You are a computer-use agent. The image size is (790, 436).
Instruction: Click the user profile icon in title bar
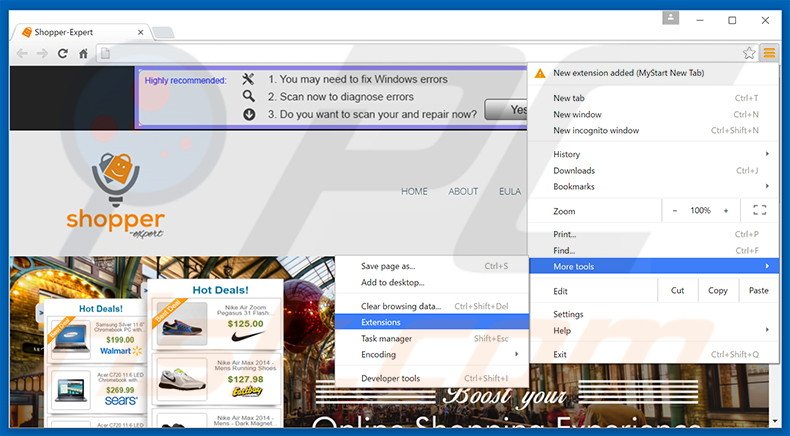coord(670,18)
